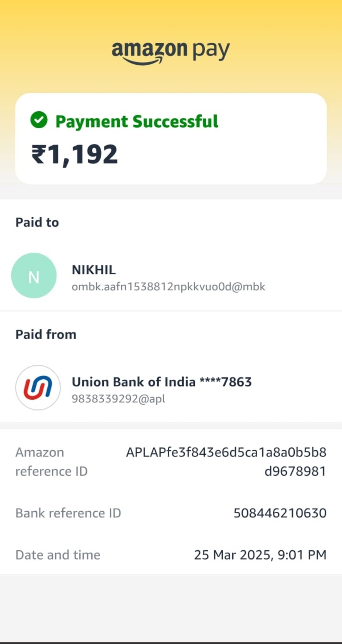Click the Paid to section label
The image size is (342, 644).
tap(37, 223)
